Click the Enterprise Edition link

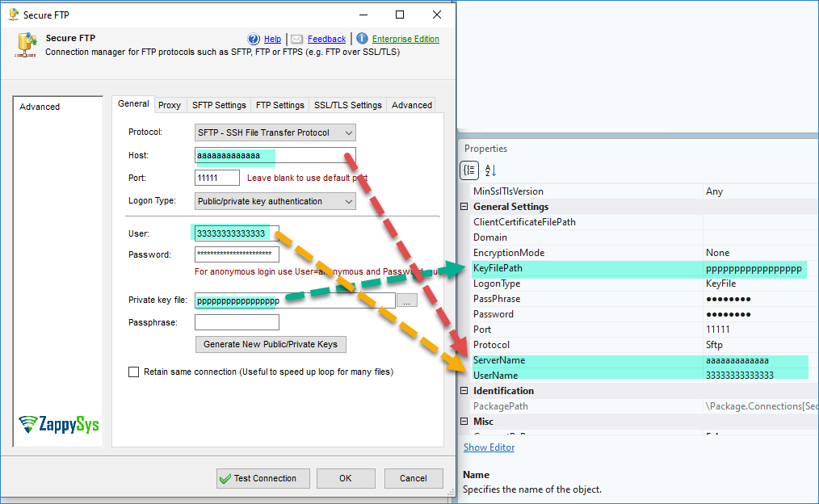[405, 39]
